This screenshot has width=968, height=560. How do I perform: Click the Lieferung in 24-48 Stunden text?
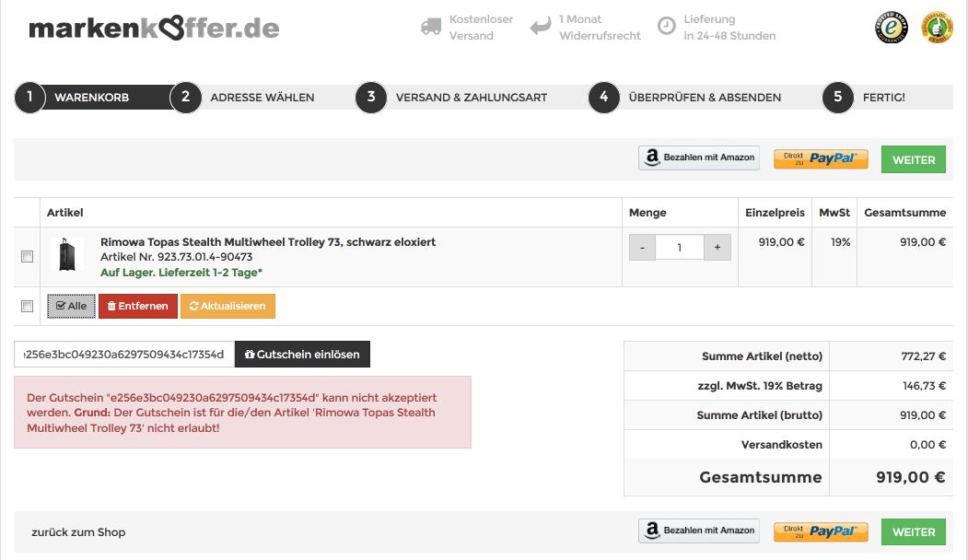729,27
